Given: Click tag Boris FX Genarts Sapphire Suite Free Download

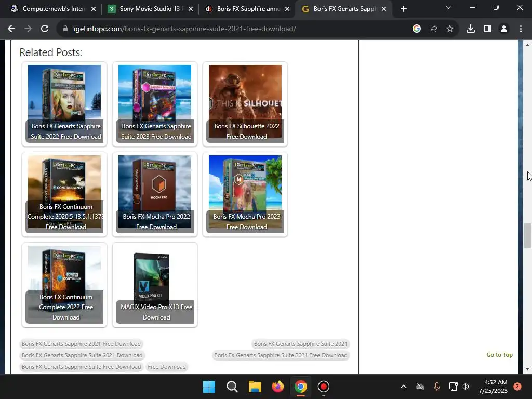Looking at the screenshot, I should pos(81,367).
